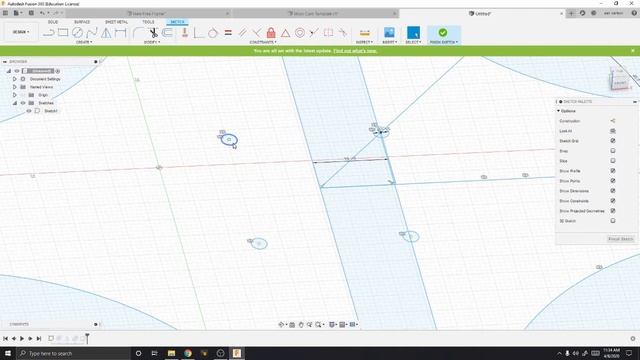Open the Create dropdown menu
This screenshot has width=640, height=360.
(84, 42)
